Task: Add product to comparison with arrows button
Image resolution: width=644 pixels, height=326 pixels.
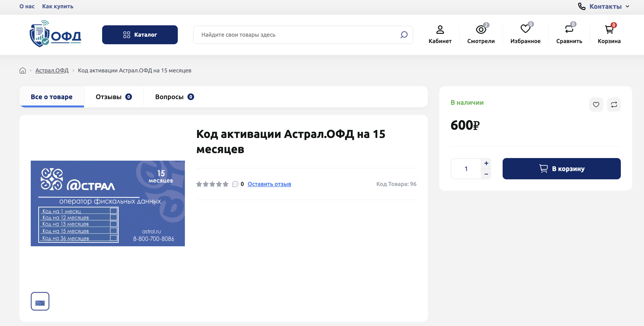Action: [614, 105]
